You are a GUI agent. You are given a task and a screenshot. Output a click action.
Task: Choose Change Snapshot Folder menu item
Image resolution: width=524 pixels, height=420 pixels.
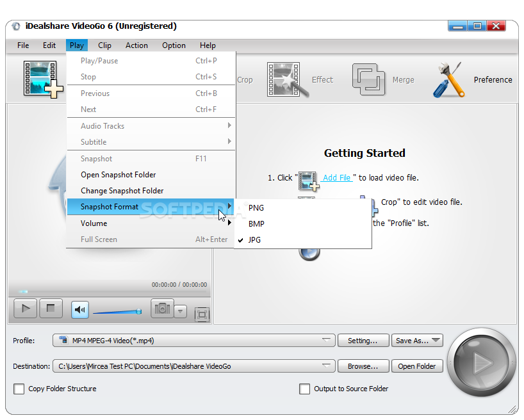(x=151, y=191)
